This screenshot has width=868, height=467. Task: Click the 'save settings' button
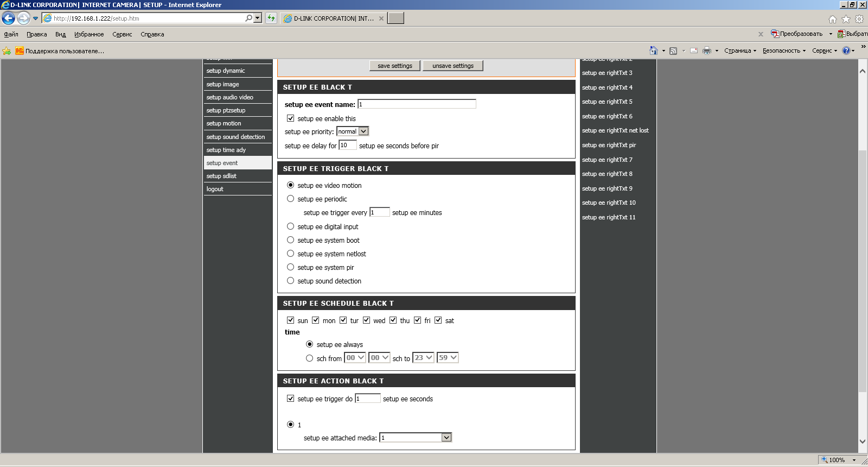pos(394,66)
